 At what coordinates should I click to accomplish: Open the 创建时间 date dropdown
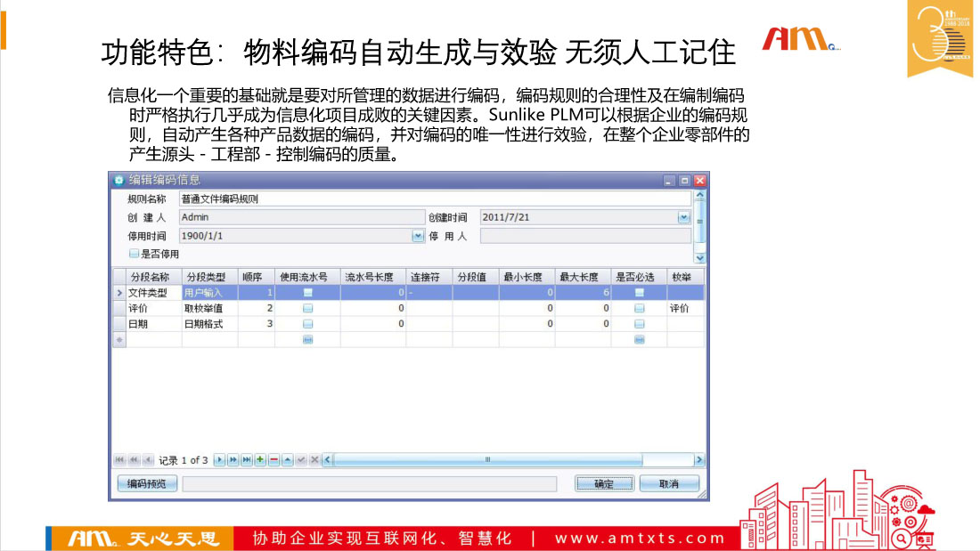point(683,216)
